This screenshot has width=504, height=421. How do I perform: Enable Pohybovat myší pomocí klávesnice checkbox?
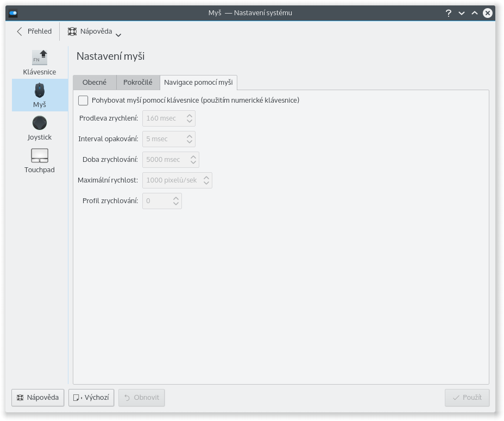pyautogui.click(x=83, y=100)
